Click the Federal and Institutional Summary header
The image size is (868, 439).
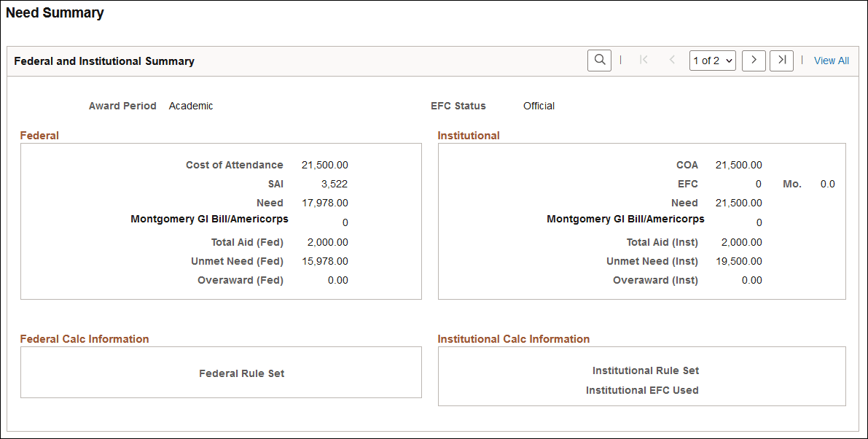point(104,61)
